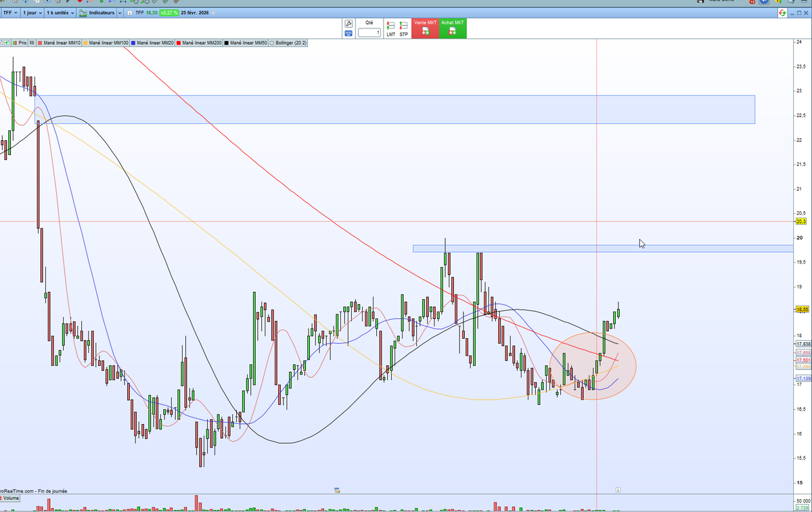The image size is (812, 512).
Task: Select the upper blue resistance zone rectangle
Action: 396,109
